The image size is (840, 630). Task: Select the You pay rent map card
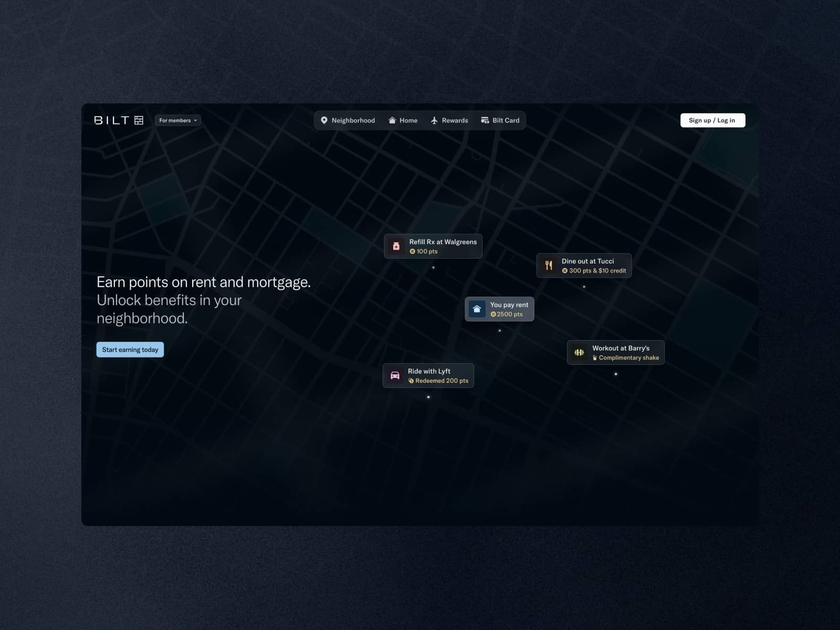point(499,309)
